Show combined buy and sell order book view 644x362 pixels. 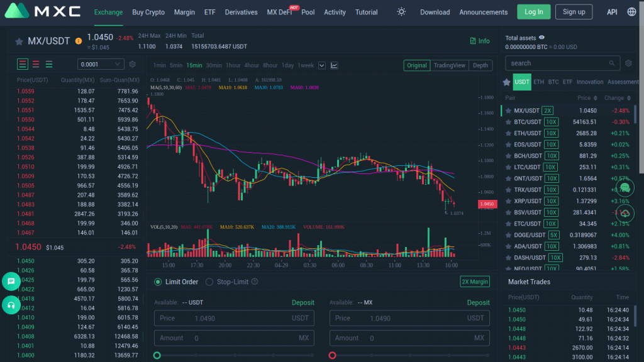point(23,64)
